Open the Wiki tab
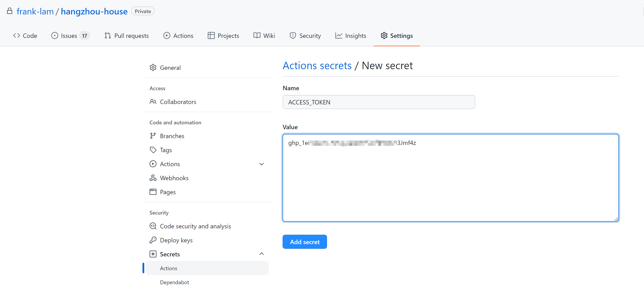The image size is (644, 289). tap(264, 36)
